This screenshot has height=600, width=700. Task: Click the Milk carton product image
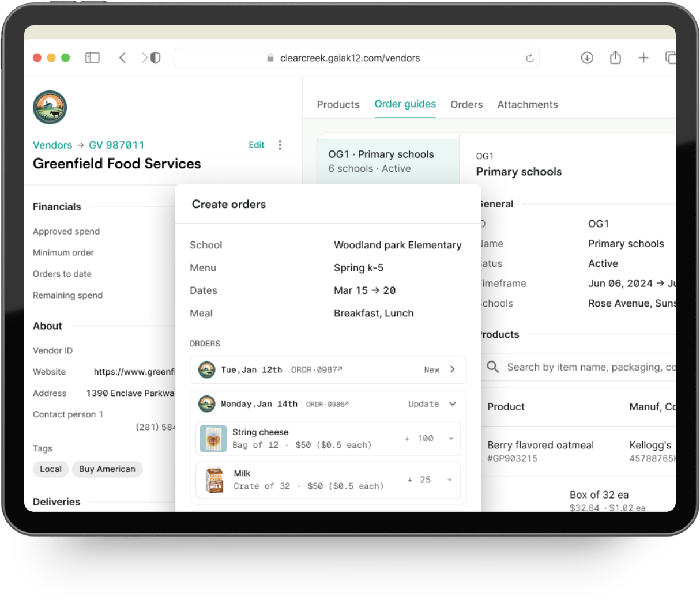click(214, 480)
